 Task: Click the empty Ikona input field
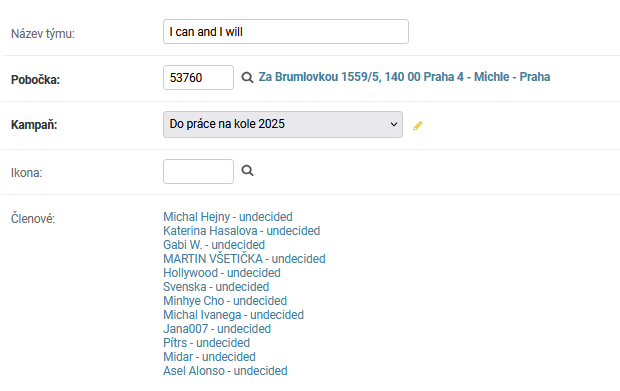(198, 171)
